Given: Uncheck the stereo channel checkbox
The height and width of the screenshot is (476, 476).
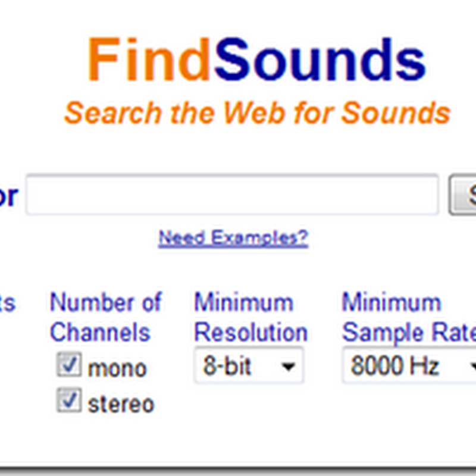Looking at the screenshot, I should click(69, 400).
